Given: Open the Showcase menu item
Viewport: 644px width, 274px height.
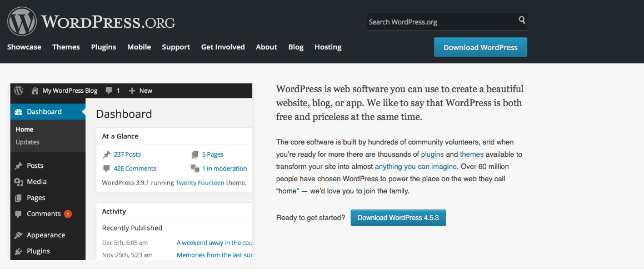Looking at the screenshot, I should (x=24, y=47).
